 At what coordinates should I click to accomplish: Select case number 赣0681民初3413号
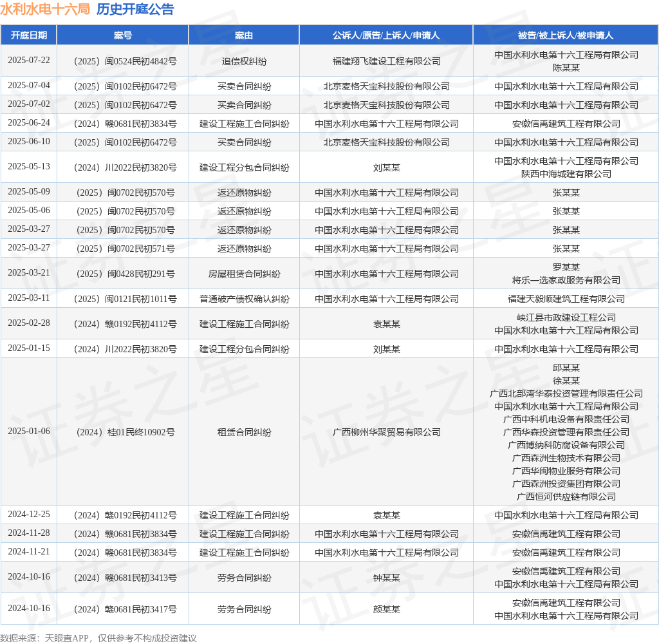[125, 578]
